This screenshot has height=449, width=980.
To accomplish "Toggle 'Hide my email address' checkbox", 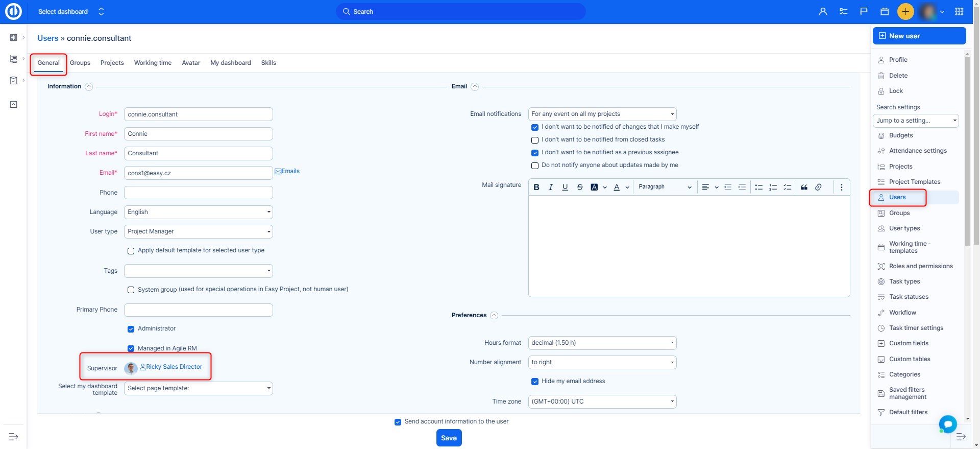I will pyautogui.click(x=535, y=382).
